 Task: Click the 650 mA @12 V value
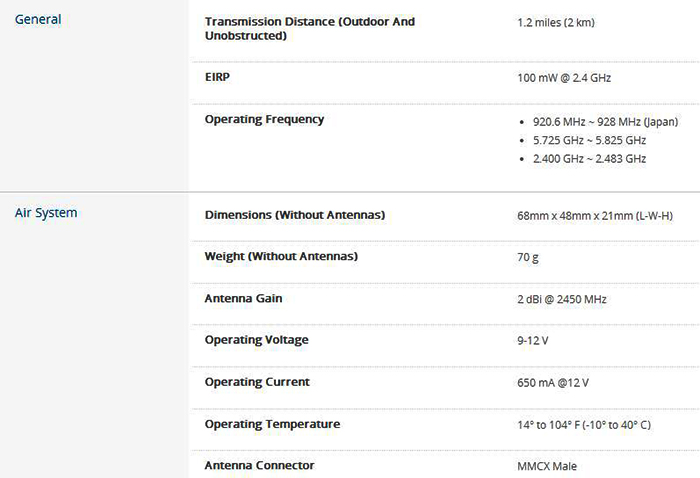[553, 382]
